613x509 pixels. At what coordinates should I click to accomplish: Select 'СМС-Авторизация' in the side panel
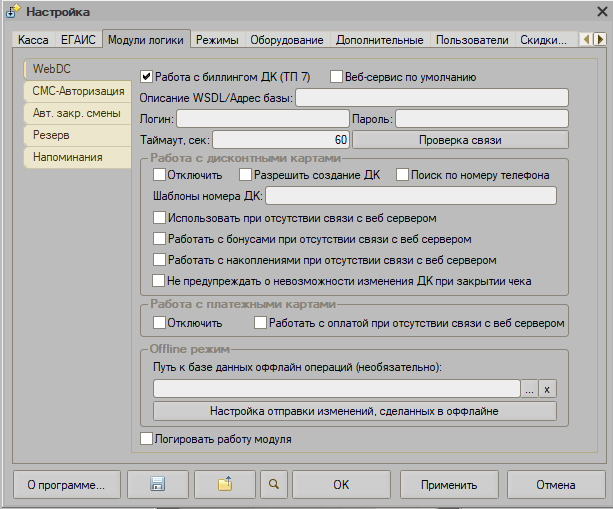[x=78, y=91]
